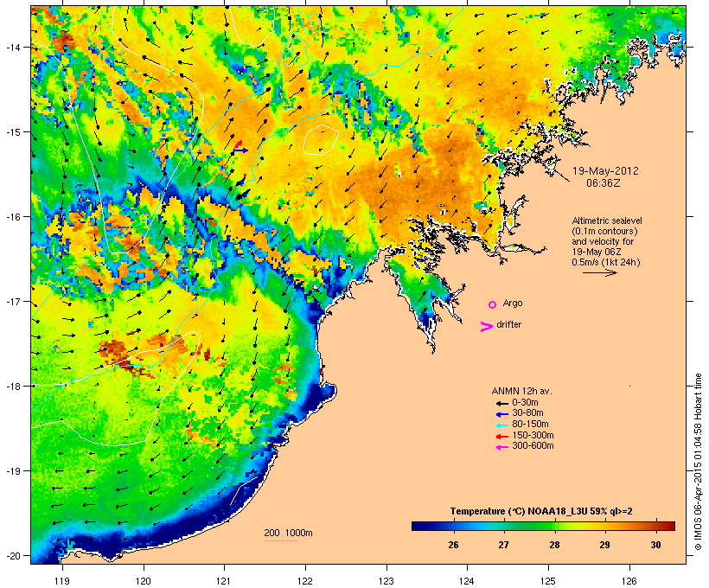Click the magenta 300-600m legend arrow

501,447
